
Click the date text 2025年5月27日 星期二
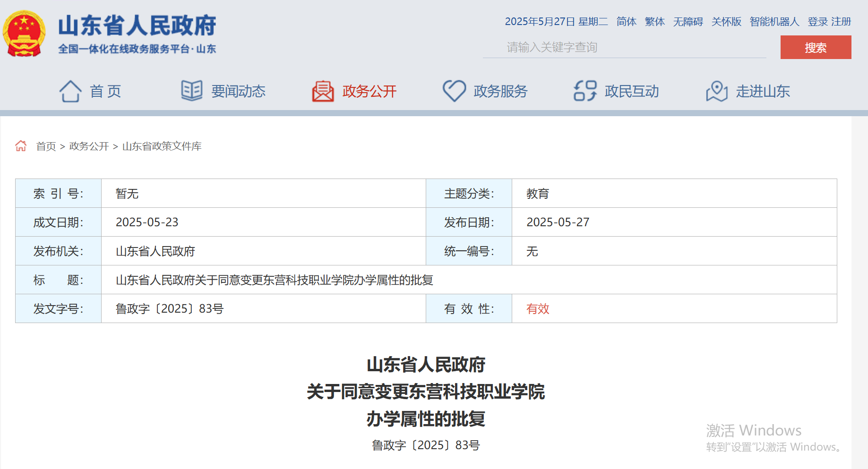click(556, 22)
